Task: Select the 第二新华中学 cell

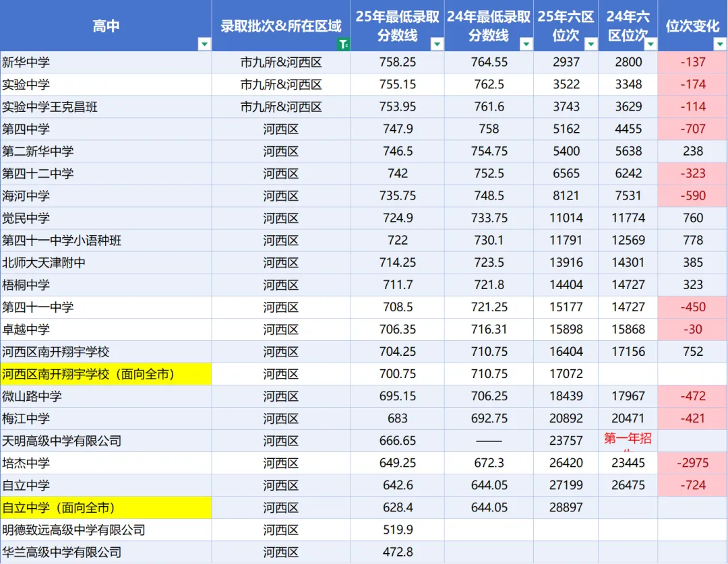Action: pos(106,152)
